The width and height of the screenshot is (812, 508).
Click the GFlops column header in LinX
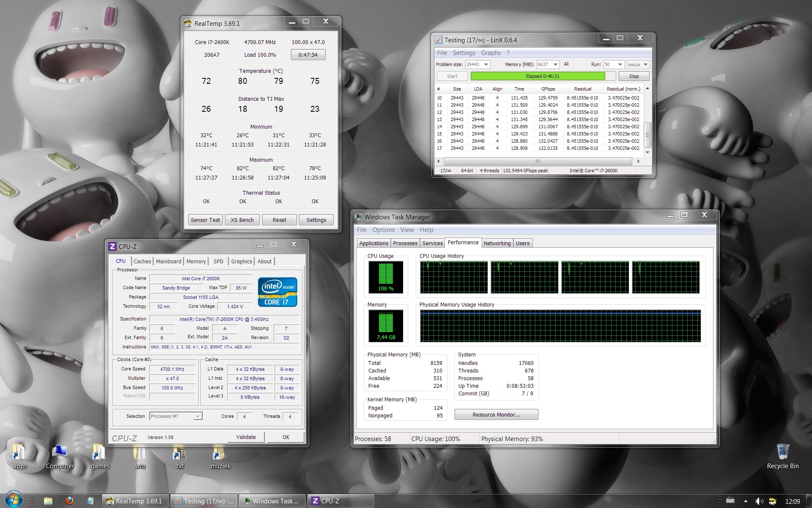548,89
